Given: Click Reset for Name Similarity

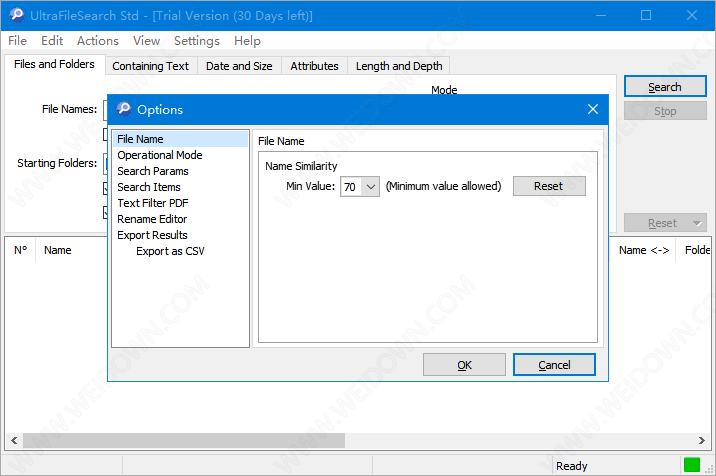Looking at the screenshot, I should pos(549,186).
